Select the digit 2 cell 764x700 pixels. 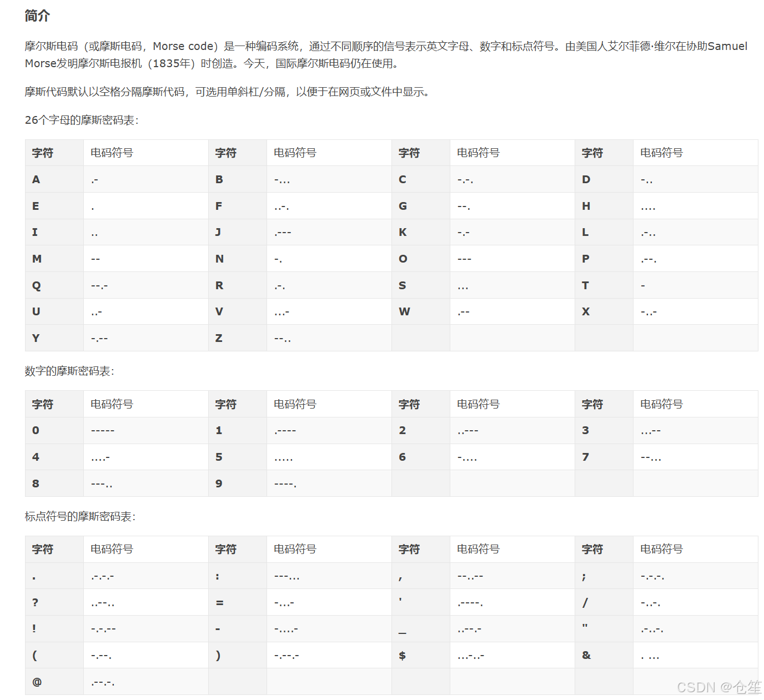(x=421, y=430)
